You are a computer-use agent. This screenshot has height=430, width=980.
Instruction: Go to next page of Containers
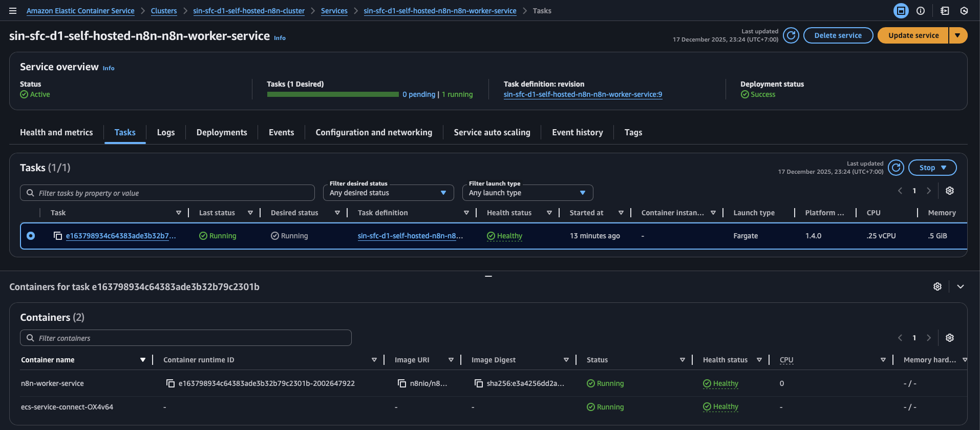click(x=929, y=338)
